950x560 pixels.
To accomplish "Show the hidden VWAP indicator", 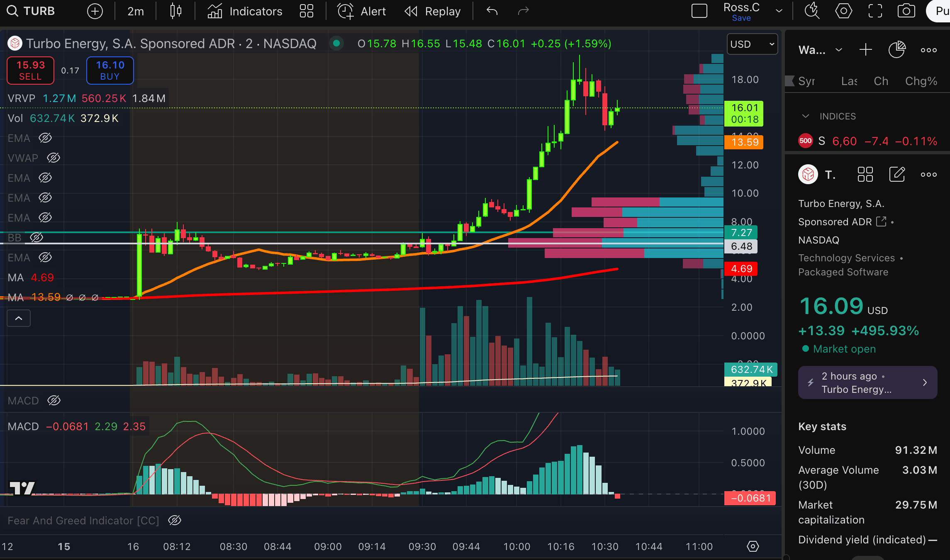I will click(x=54, y=158).
